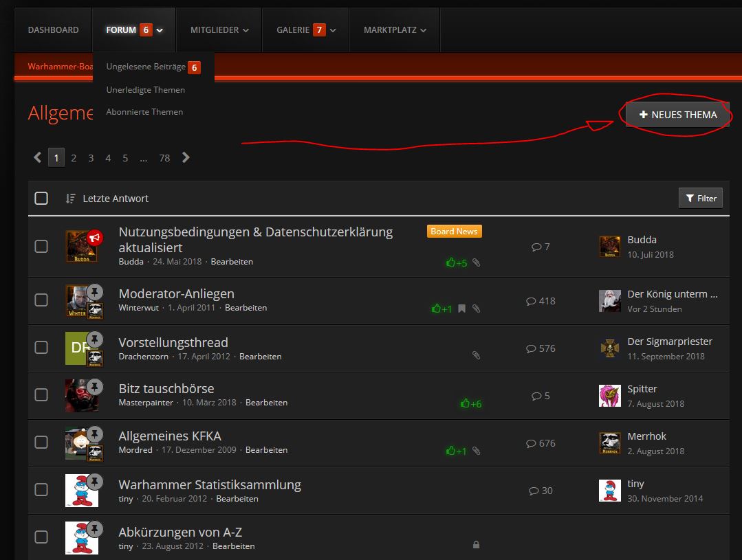Open the Bitz tauschbörse thread title
This screenshot has width=742, height=560.
pos(166,389)
